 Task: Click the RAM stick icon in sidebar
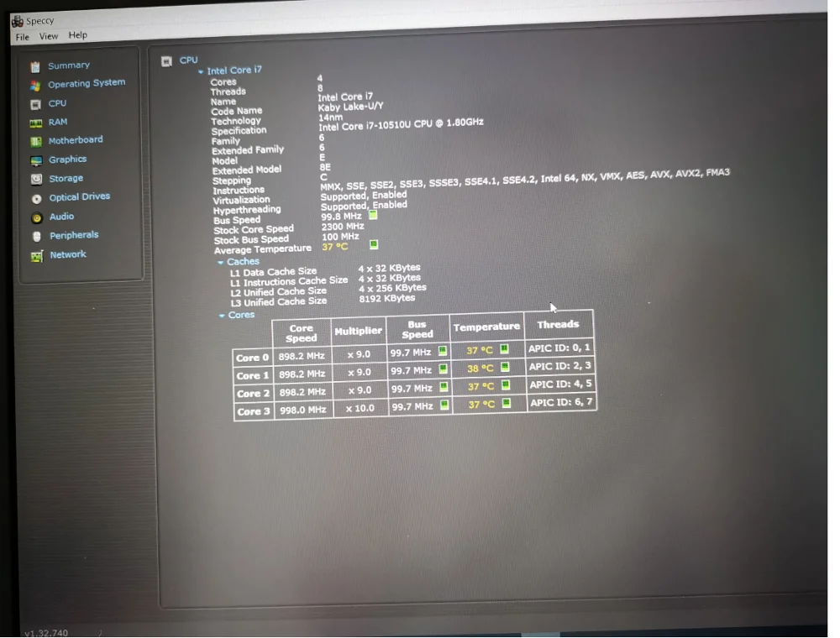point(36,123)
